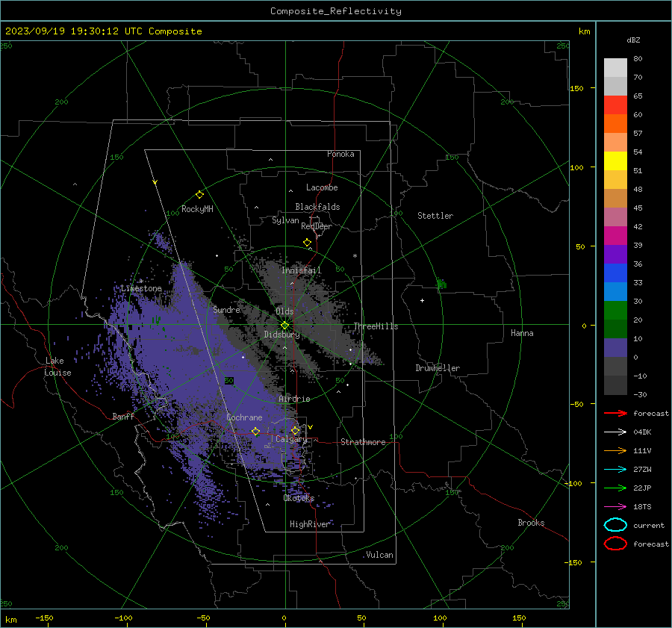Click the Blackfalds city label
This screenshot has height=628, width=672.
pos(317,207)
